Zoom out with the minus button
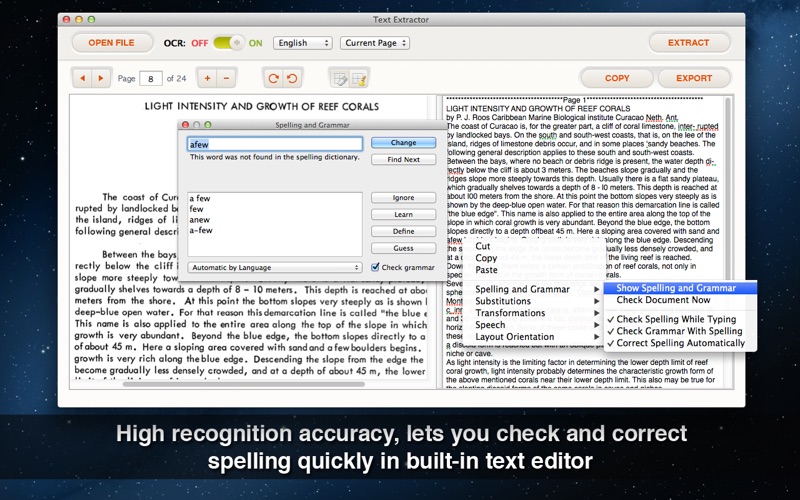 (227, 78)
